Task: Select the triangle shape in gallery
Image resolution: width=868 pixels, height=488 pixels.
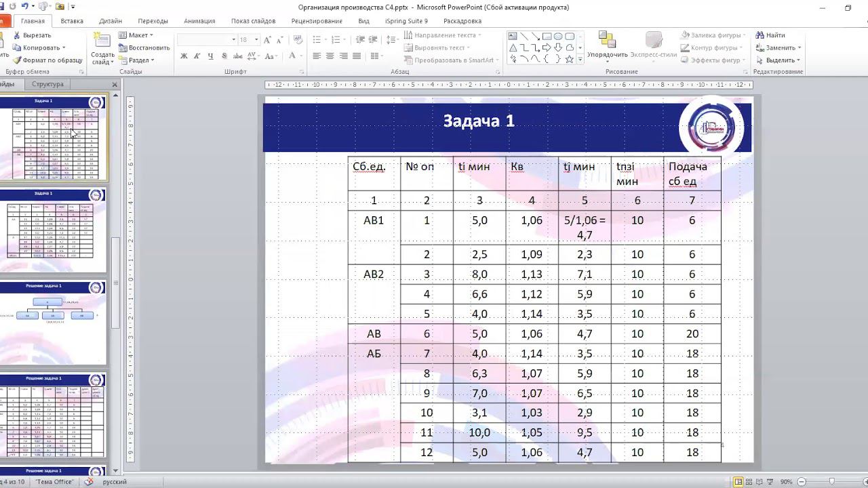Action: 514,48
